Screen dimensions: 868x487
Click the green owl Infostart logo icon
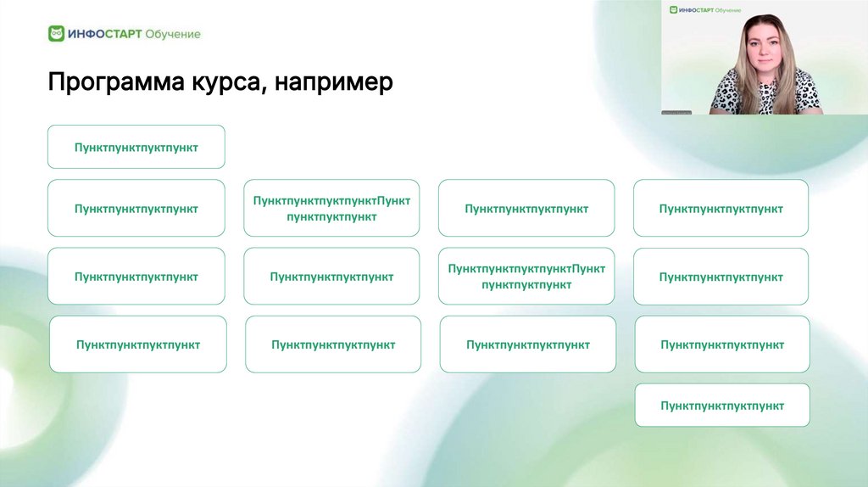pos(57,34)
